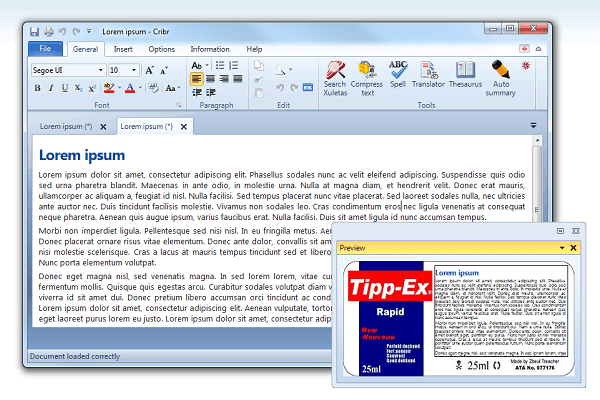The height and width of the screenshot is (400, 600).
Task: Click the Save icon in the title bar
Action: pyautogui.click(x=35, y=30)
